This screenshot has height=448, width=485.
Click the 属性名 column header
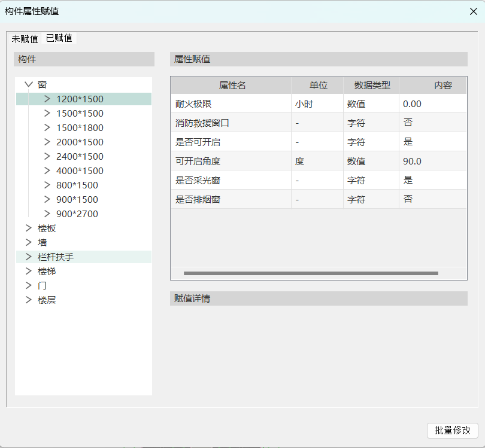pos(232,86)
